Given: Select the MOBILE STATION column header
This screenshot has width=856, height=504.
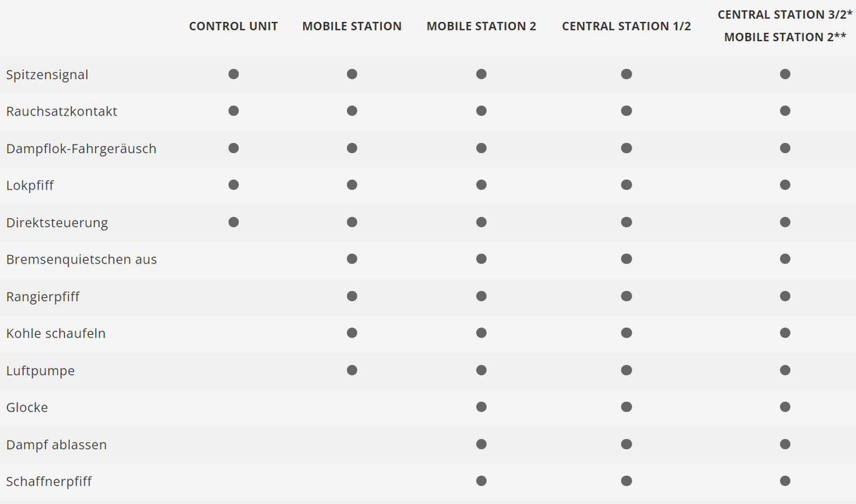Looking at the screenshot, I should coord(352,26).
